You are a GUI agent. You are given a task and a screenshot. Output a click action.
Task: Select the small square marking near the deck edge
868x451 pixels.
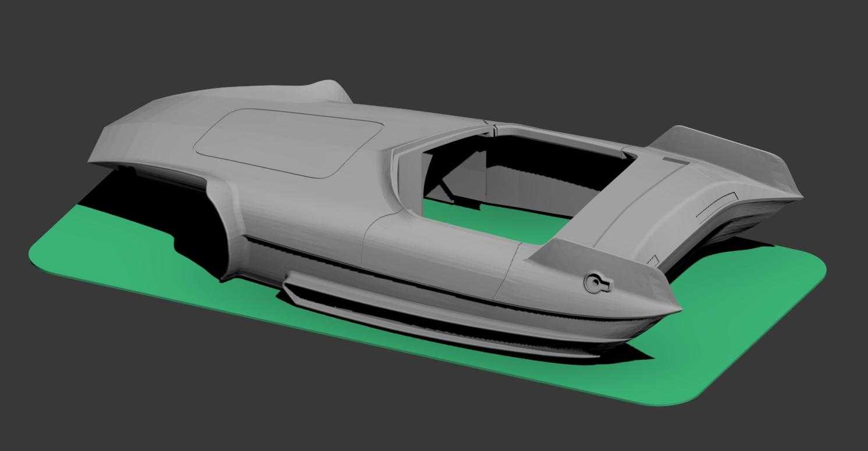pos(652,261)
